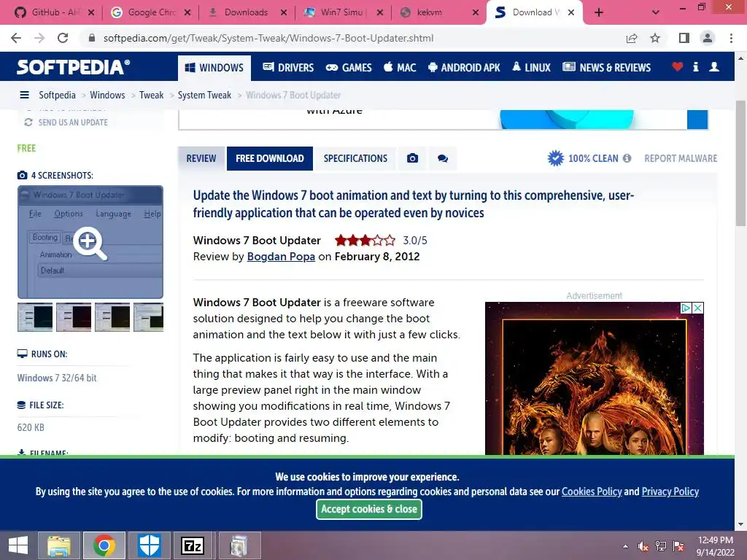Image resolution: width=747 pixels, height=560 pixels.
Task: Open the DRIVERS section
Action: pos(288,68)
